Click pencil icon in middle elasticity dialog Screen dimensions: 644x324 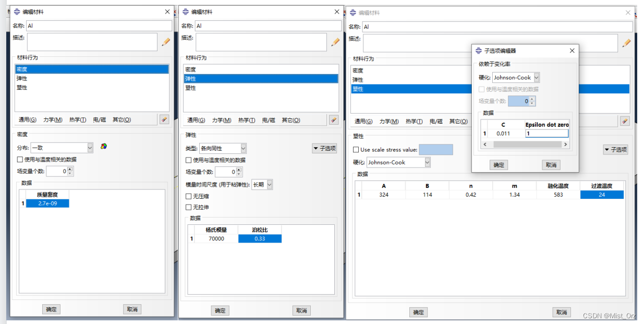[x=335, y=42]
